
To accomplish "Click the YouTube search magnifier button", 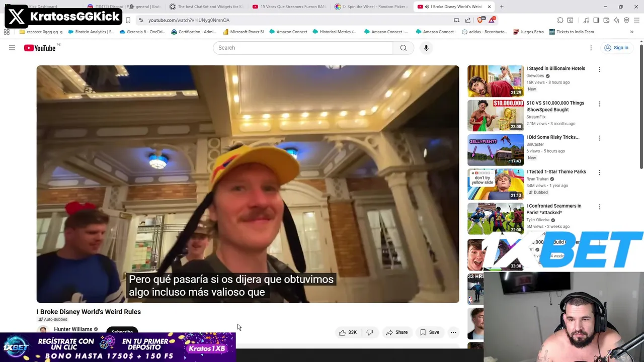I will coord(403,48).
